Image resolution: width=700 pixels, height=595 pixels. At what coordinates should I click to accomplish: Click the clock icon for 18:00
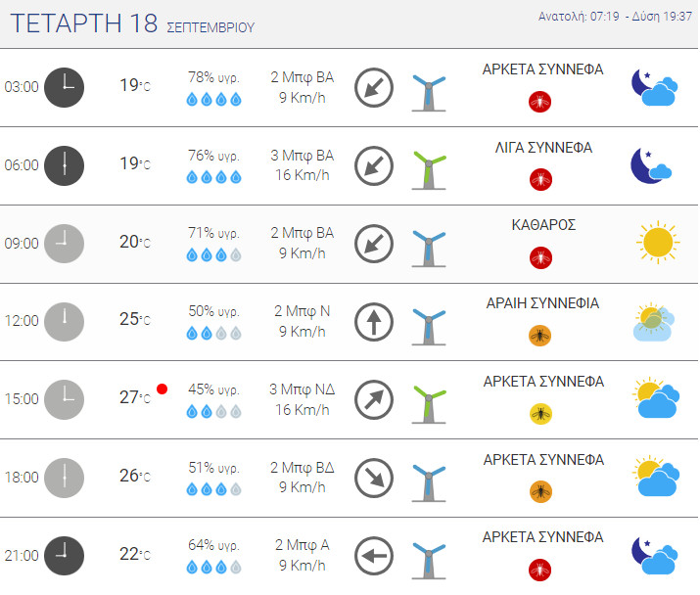(x=65, y=478)
